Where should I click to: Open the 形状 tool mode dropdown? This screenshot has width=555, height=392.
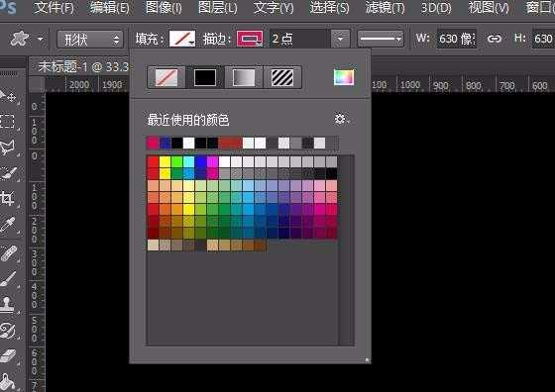coord(90,39)
